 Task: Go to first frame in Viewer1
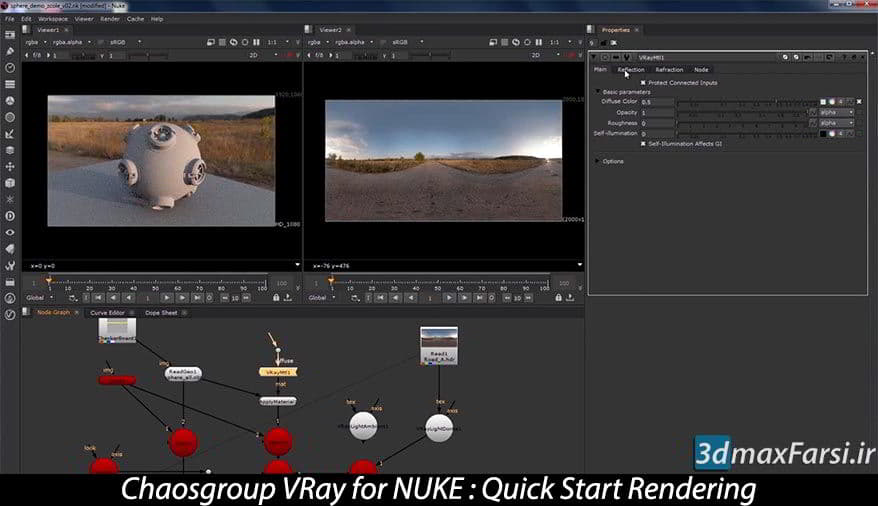[x=98, y=298]
